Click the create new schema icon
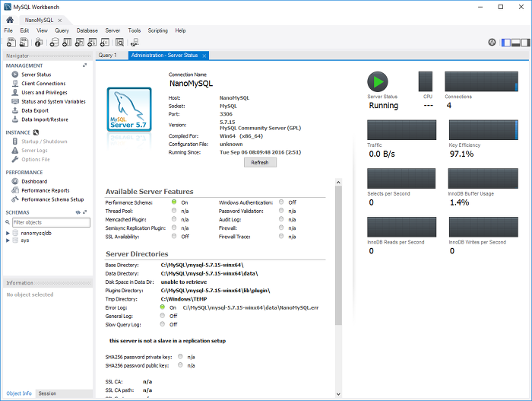 point(54,42)
